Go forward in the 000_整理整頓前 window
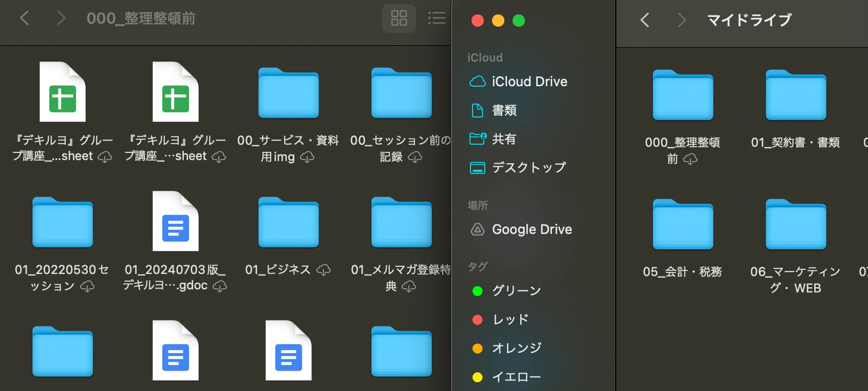The image size is (868, 391). click(x=61, y=18)
